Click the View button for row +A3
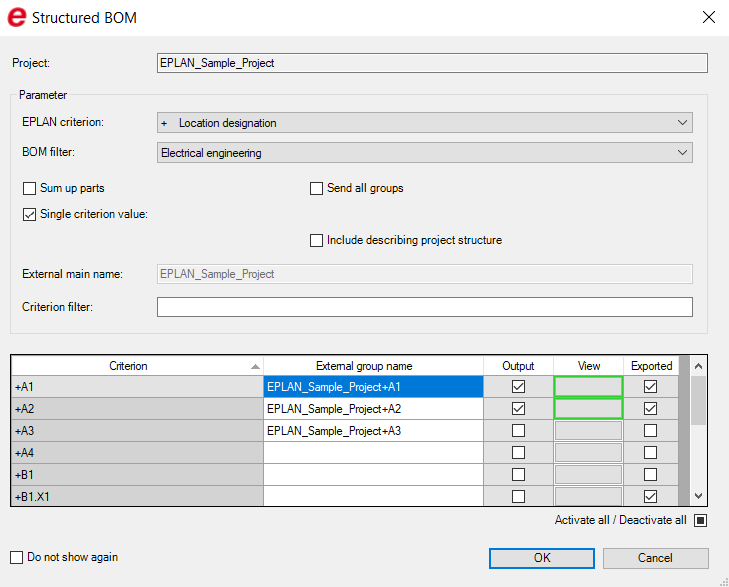 coord(588,431)
